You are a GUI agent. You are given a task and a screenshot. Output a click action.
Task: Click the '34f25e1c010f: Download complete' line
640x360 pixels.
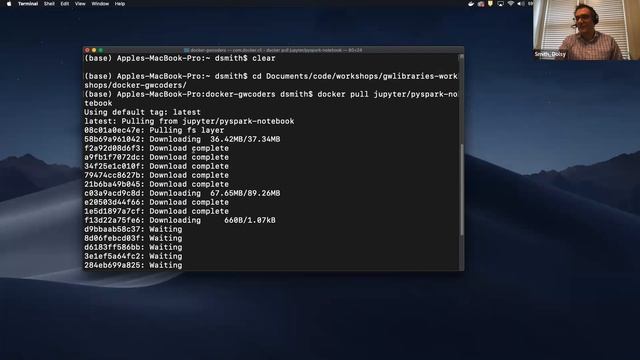coord(156,166)
